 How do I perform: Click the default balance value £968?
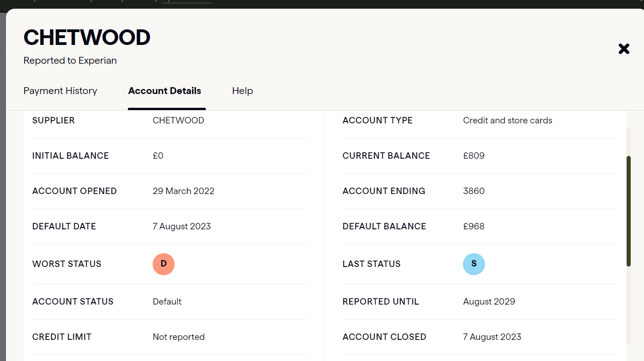click(473, 227)
